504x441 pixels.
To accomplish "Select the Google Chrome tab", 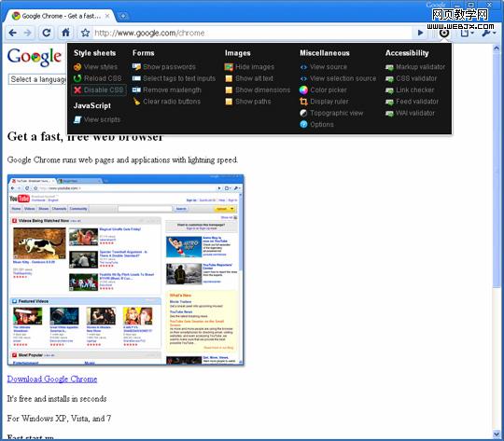I will click(x=60, y=16).
